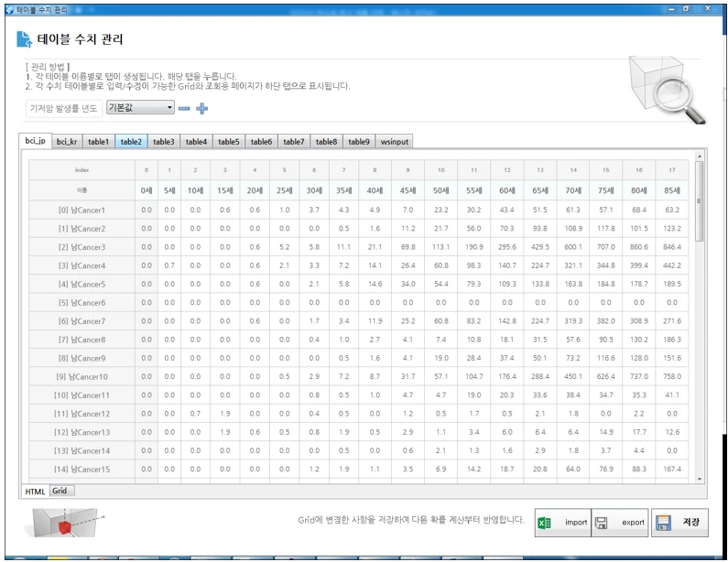Click the 189.5 cell in 남Cancer5 row
728x562 pixels.
pos(672,284)
